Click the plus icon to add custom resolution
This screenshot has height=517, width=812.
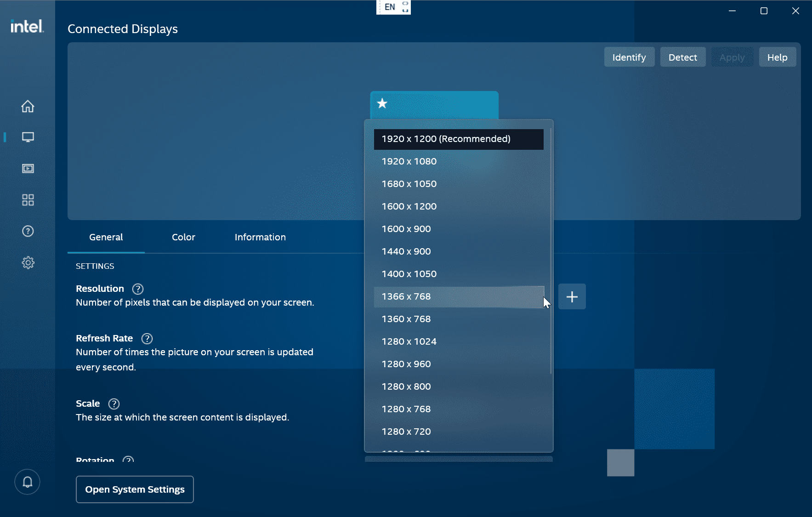[572, 296]
